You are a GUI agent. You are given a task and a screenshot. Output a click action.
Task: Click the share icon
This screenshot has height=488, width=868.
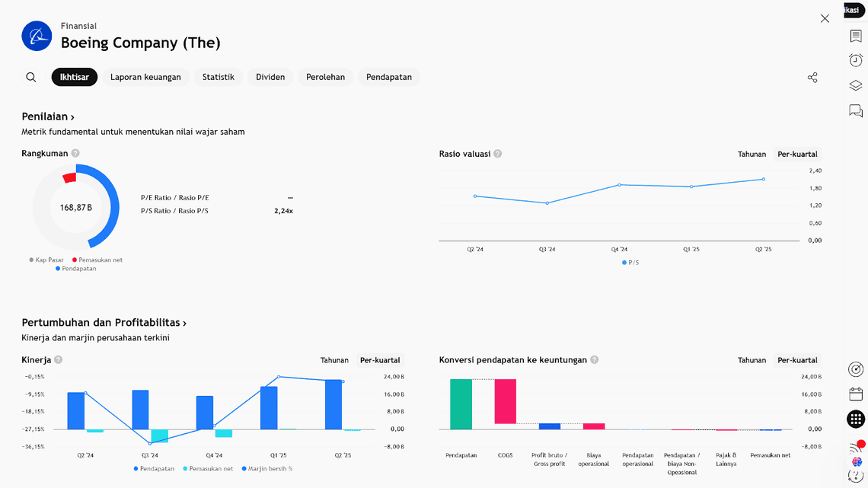812,78
